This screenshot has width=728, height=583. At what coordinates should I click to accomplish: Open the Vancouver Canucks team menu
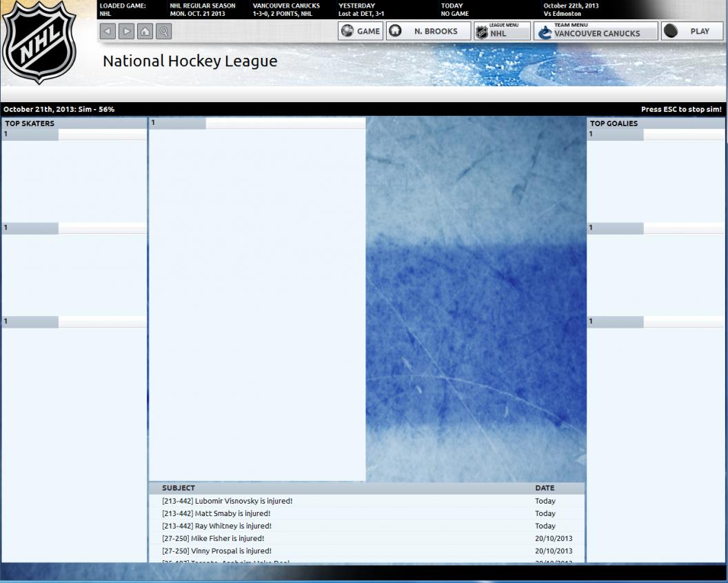(x=596, y=31)
